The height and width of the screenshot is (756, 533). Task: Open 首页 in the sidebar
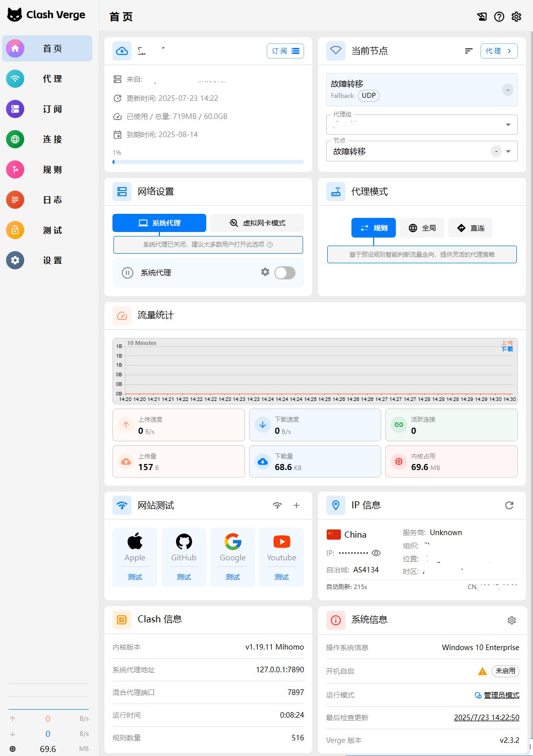[47, 48]
